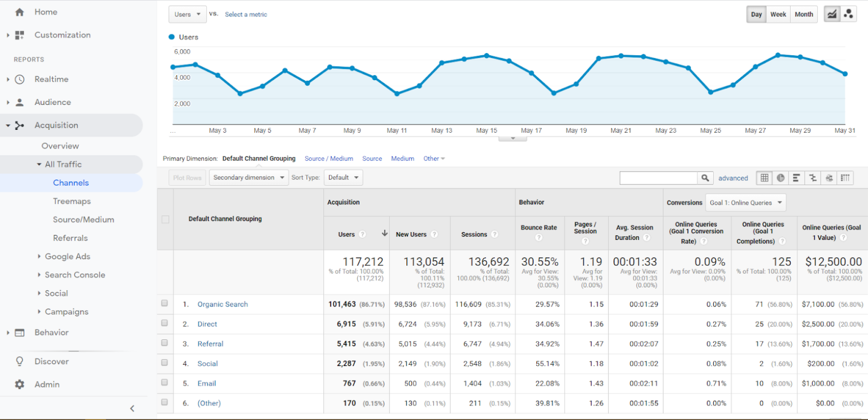Collapse the sidebar using the arrow control

(132, 408)
